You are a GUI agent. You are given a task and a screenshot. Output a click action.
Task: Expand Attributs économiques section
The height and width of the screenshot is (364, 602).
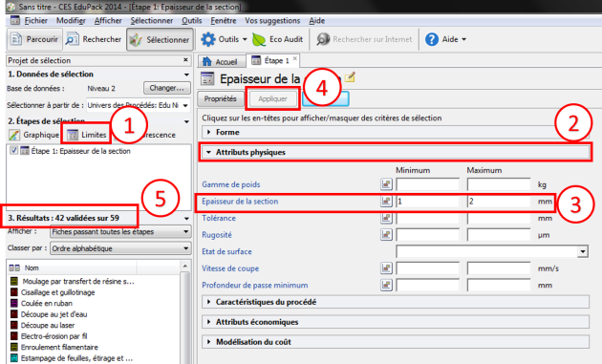[396, 322]
